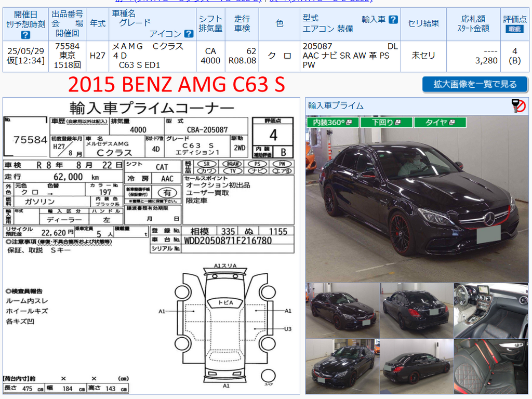Open the auction sheet image
Screen dimensions: 532x399
click(151, 246)
